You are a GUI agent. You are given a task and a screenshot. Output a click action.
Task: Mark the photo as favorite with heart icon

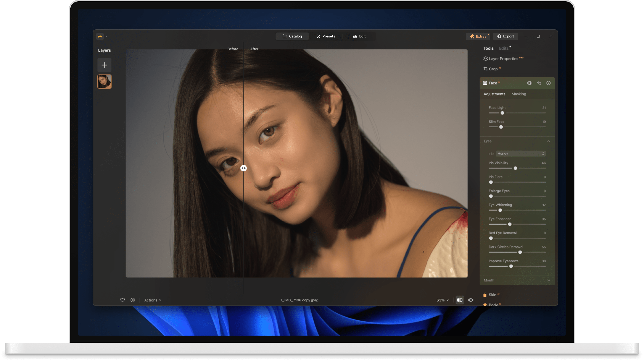pos(122,300)
